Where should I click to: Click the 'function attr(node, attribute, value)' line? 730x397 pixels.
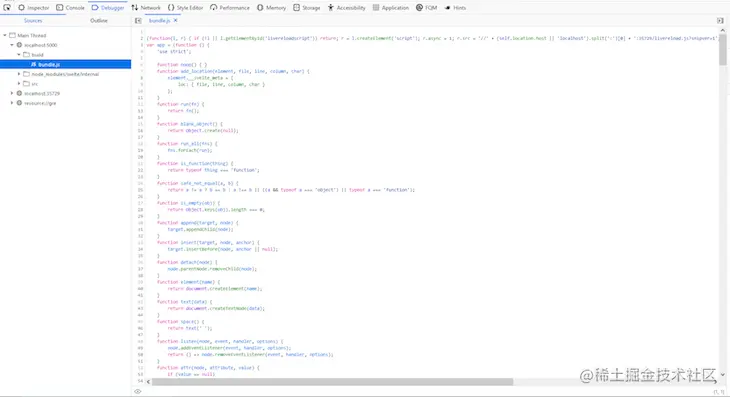pos(208,368)
